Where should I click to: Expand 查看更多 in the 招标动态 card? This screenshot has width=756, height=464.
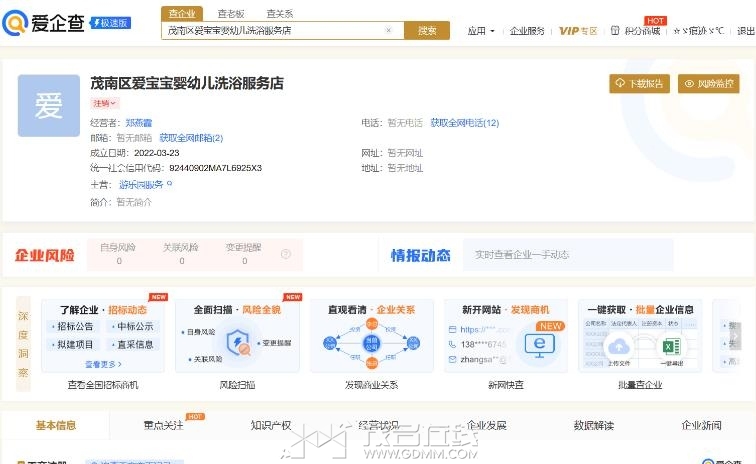pyautogui.click(x=104, y=365)
